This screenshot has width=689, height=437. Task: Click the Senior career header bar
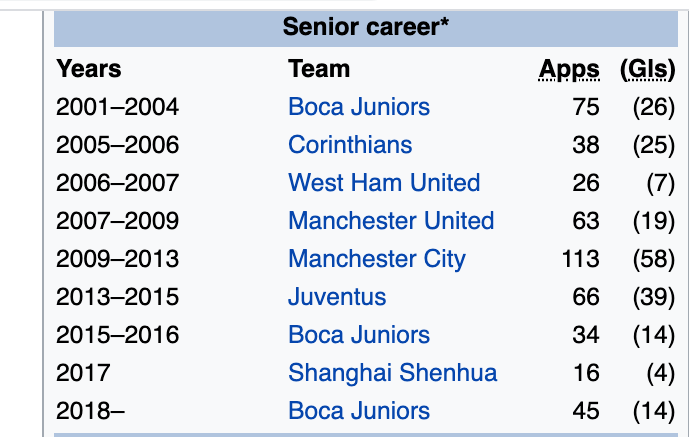click(365, 27)
